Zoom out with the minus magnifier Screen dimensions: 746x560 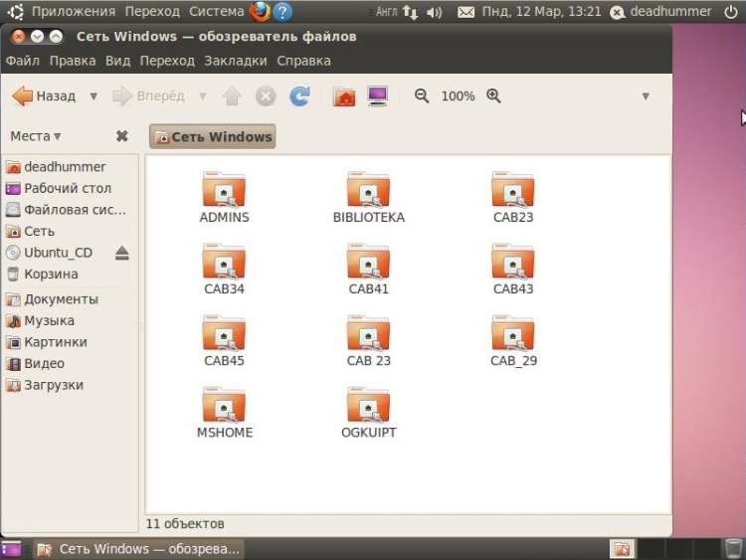pyautogui.click(x=422, y=96)
